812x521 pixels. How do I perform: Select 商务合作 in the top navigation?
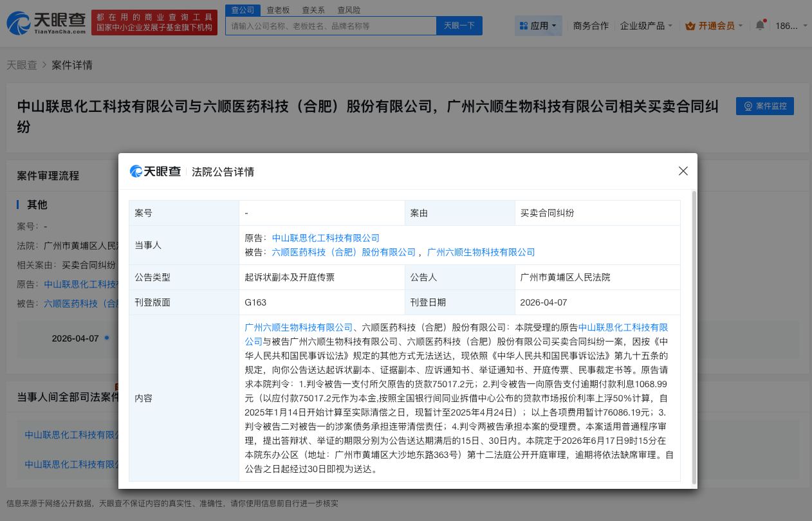591,26
